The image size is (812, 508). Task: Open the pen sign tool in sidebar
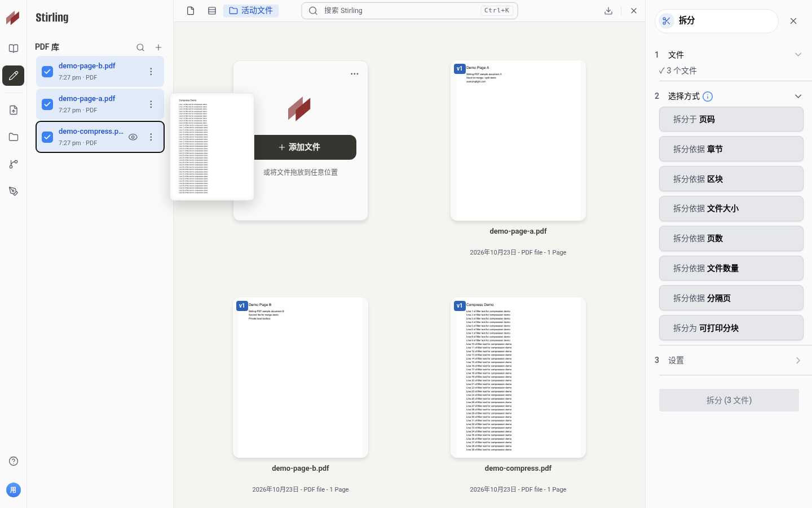14,191
